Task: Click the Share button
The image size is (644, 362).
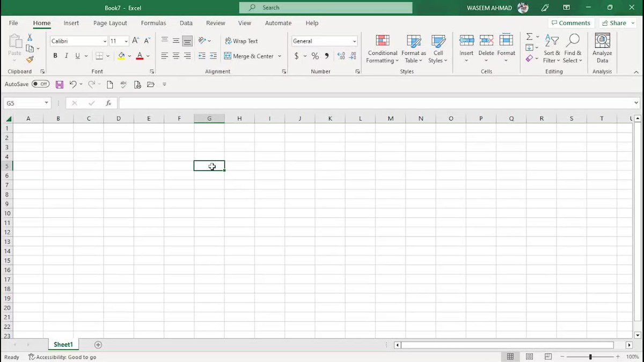Action: point(617,23)
